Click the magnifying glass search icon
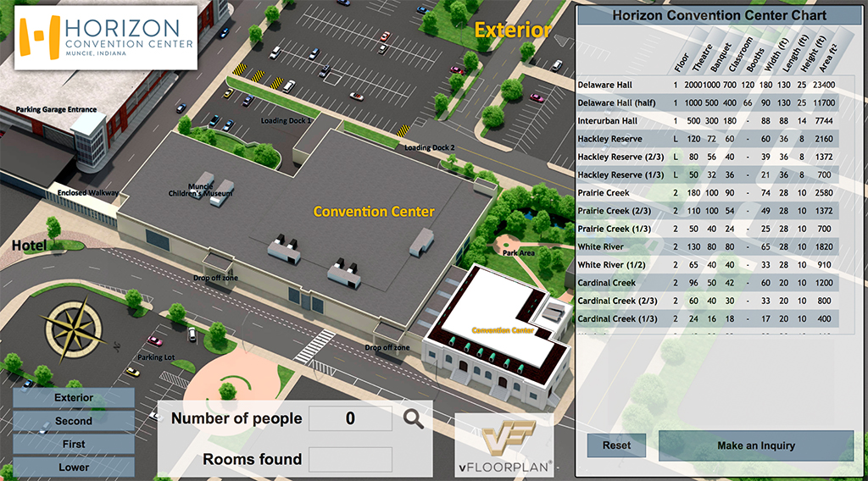Viewport: 868px width, 481px height. 413,419
